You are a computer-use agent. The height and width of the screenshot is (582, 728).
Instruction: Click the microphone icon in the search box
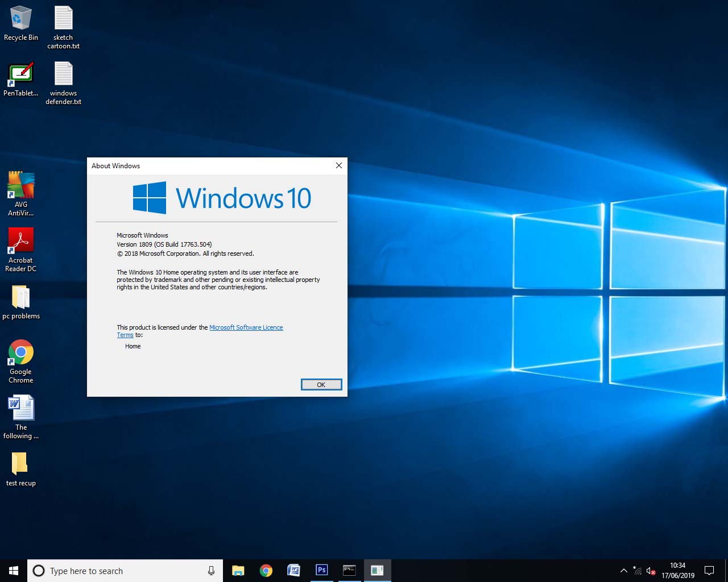pos(211,571)
